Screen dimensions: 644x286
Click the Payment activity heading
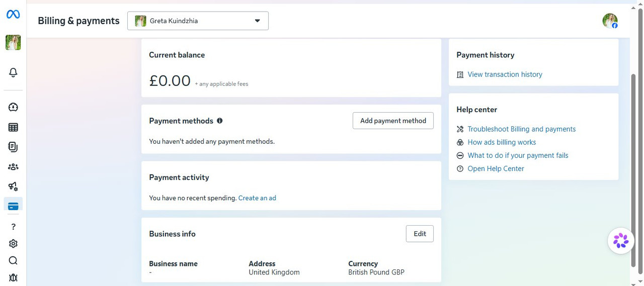pyautogui.click(x=179, y=177)
